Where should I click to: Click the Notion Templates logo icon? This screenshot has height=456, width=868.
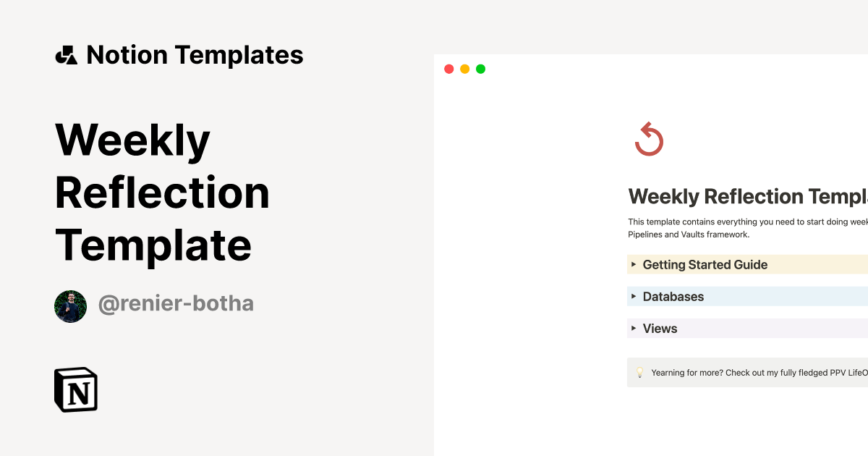[66, 54]
